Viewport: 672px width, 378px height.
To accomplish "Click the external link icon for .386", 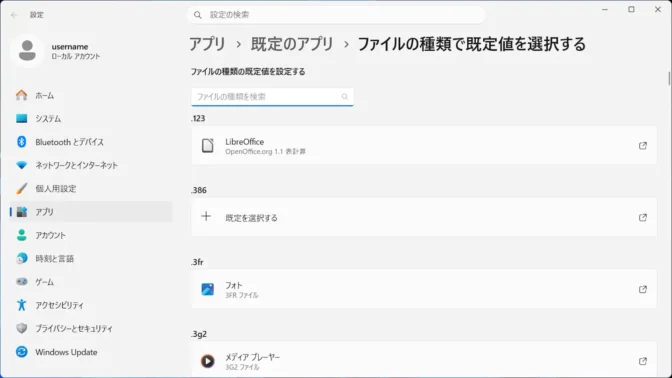I will pyautogui.click(x=642, y=218).
